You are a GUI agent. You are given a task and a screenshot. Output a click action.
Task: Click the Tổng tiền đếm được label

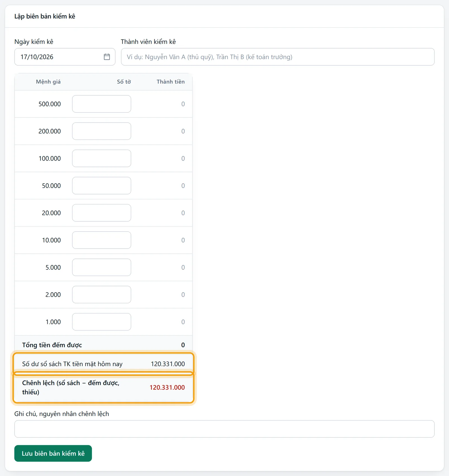click(52, 345)
